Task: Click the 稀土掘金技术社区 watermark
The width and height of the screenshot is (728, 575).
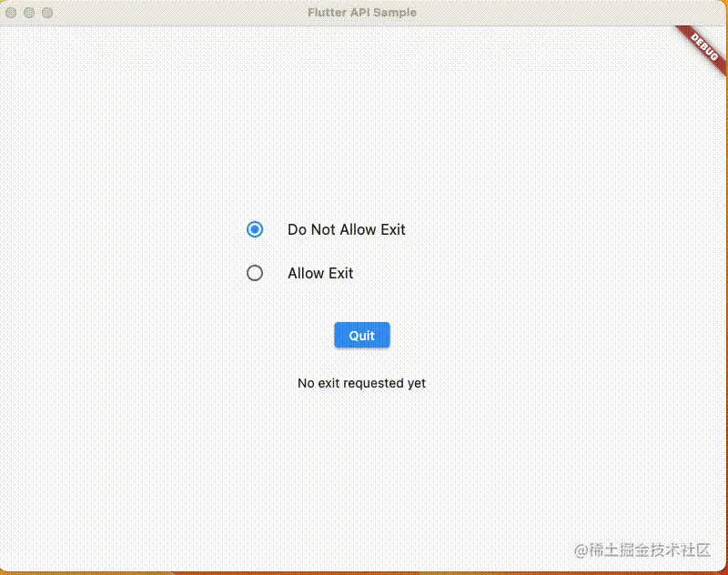Action: click(x=642, y=550)
